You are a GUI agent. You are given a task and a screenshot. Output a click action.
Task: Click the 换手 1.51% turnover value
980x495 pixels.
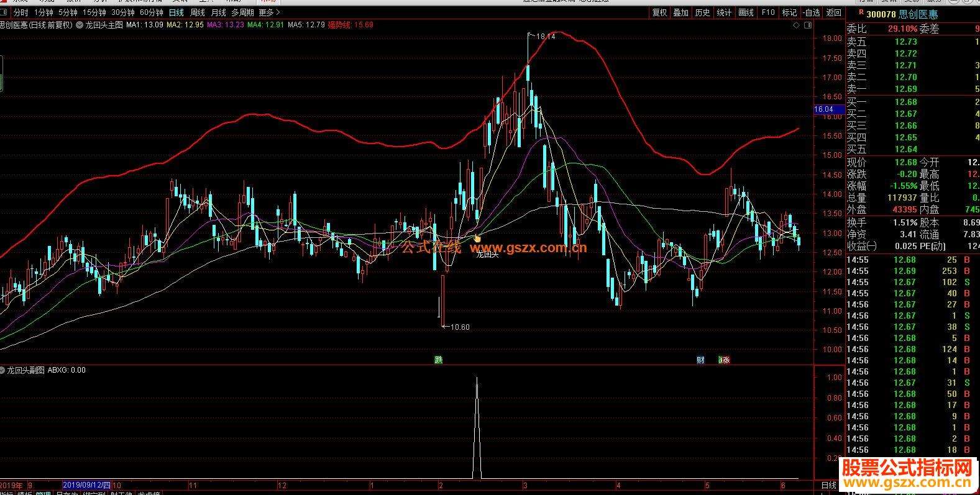(x=905, y=222)
